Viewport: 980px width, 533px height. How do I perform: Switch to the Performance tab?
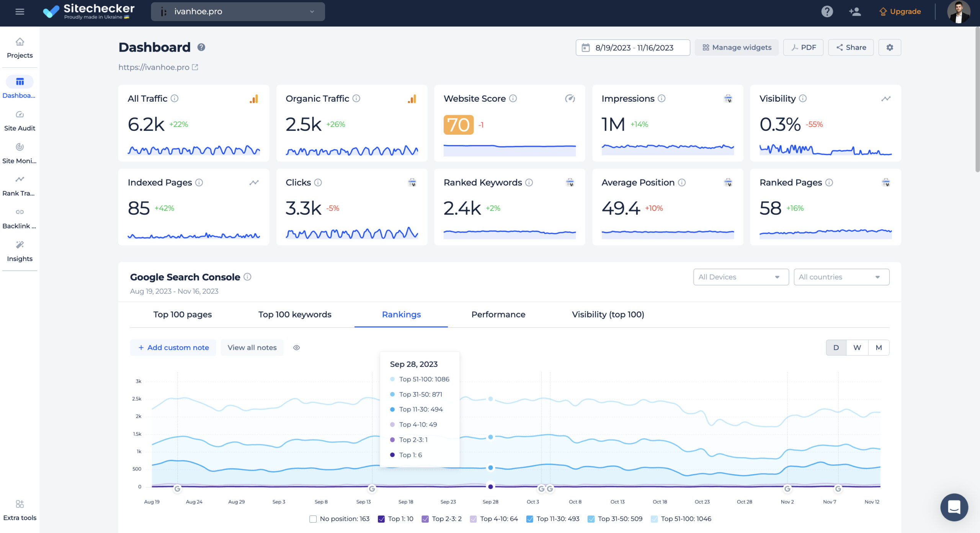click(498, 315)
